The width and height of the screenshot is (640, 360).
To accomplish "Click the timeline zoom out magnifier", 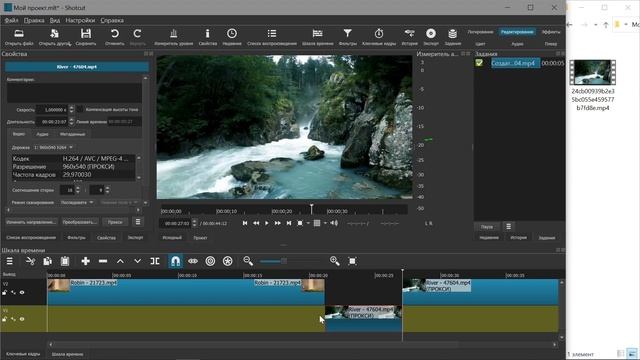I will [x=248, y=261].
